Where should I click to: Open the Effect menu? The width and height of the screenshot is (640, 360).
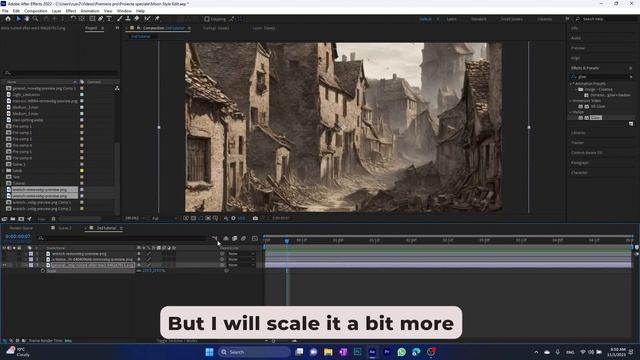coord(71,11)
